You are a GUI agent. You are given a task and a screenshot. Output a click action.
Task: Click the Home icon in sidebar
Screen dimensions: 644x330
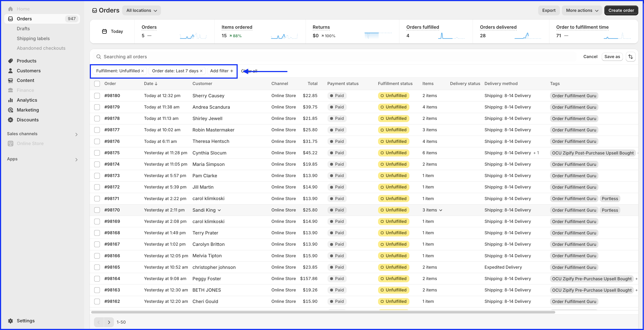(x=11, y=9)
